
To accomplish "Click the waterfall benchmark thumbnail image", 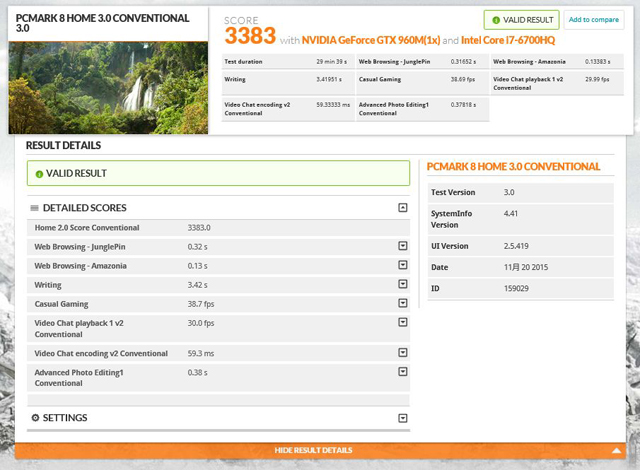I will [108, 88].
